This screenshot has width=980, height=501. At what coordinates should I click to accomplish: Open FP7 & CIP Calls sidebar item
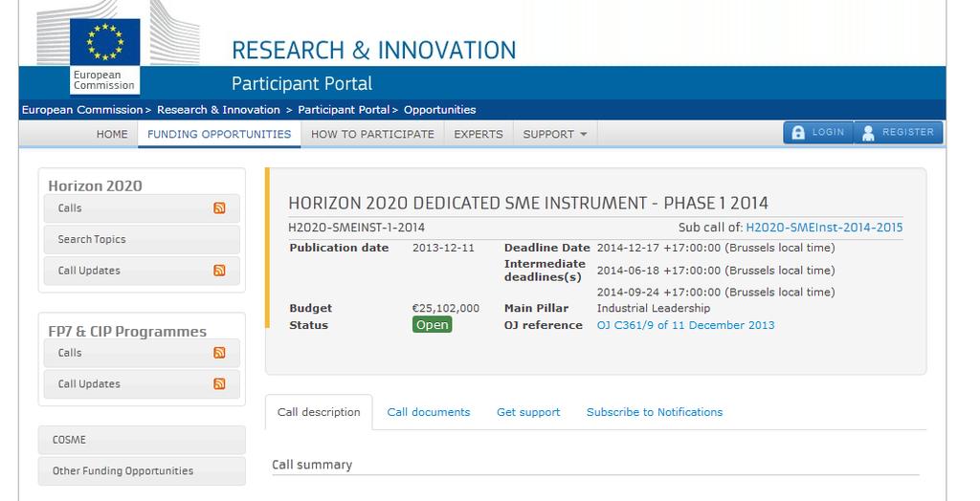point(142,353)
